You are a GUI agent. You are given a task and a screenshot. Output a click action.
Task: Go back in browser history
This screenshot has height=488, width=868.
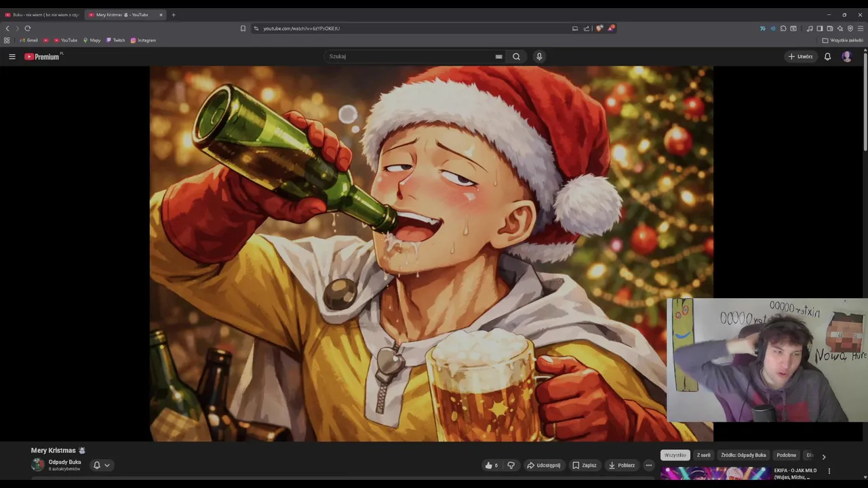pyautogui.click(x=7, y=28)
